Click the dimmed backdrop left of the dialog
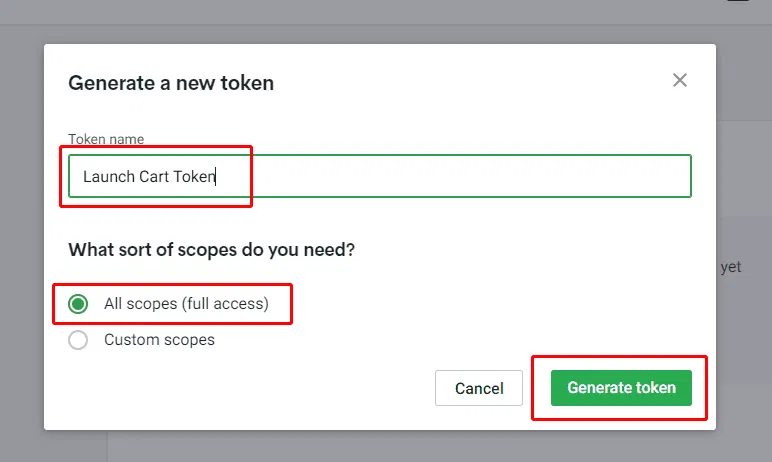 pyautogui.click(x=21, y=250)
